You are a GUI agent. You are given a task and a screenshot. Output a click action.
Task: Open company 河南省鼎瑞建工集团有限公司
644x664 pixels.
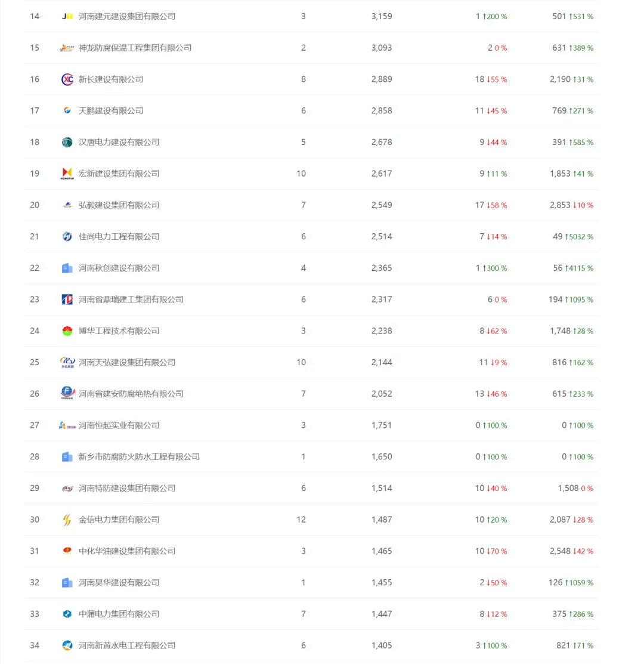[x=131, y=299]
